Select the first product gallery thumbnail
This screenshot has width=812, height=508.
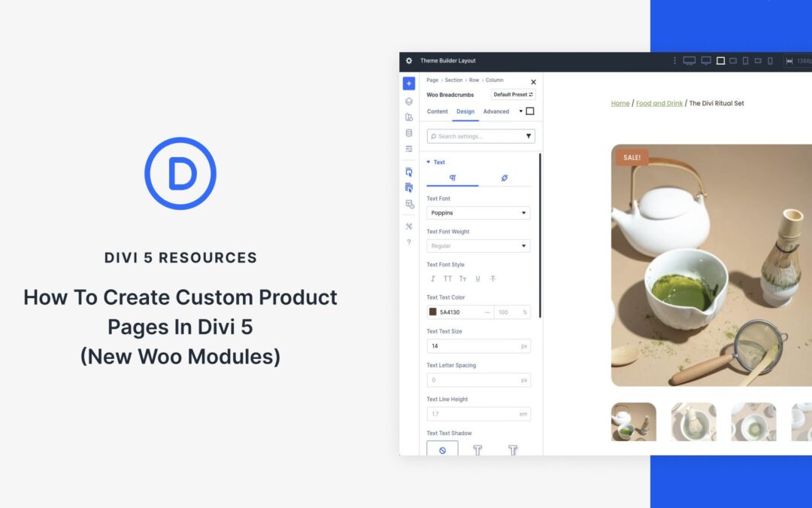click(x=632, y=421)
